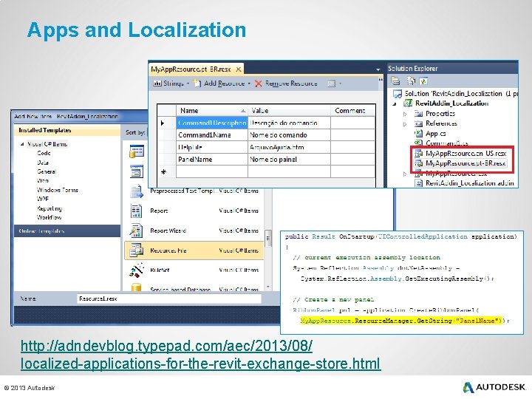Expand the References folder node
This screenshot has height=399, width=532.
405,124
